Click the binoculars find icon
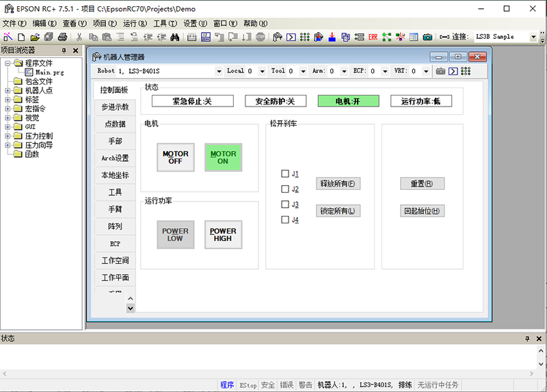Image resolution: width=547 pixels, height=392 pixels. click(x=175, y=37)
